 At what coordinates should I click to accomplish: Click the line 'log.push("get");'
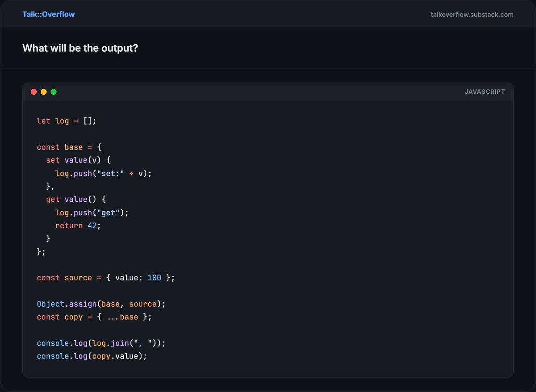tap(92, 213)
